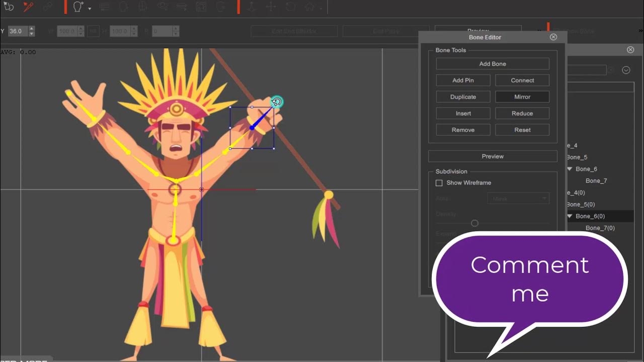Select the crosshair move icon in the toolbar
Viewport: 644px width, 362px height.
272,7
